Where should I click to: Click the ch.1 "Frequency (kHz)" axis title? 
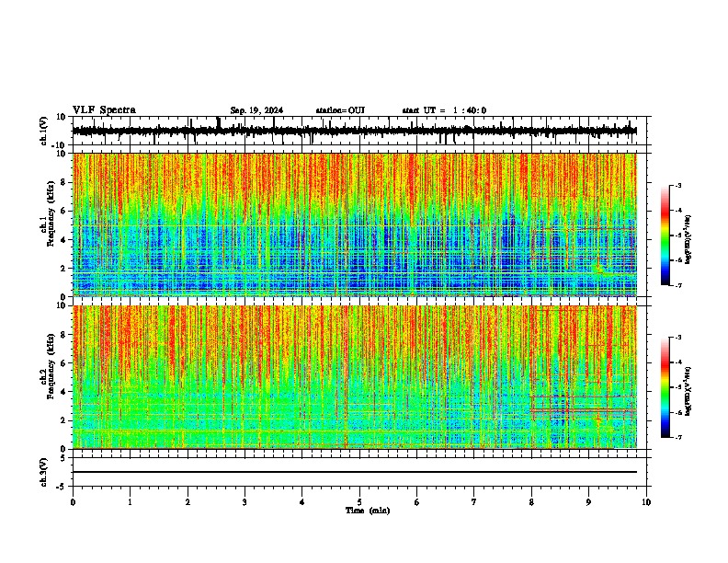pos(51,213)
